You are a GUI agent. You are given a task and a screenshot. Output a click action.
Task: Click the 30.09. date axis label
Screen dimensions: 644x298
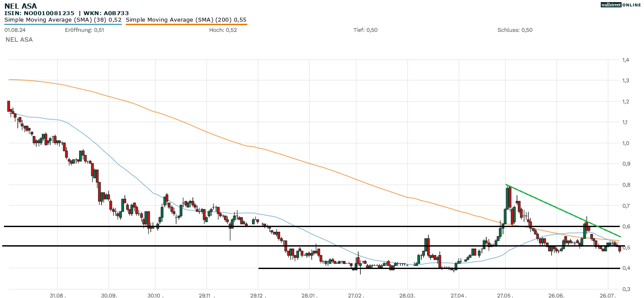(x=109, y=295)
